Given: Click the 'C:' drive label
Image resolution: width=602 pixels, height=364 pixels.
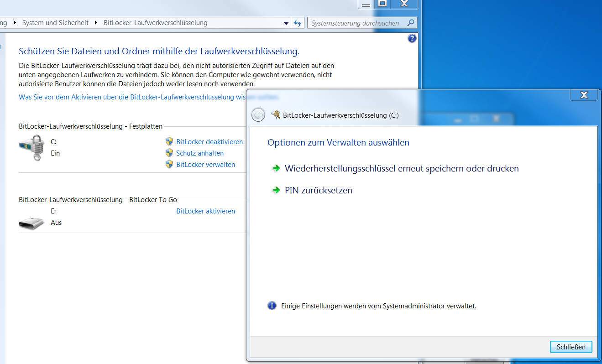Looking at the screenshot, I should 53,142.
